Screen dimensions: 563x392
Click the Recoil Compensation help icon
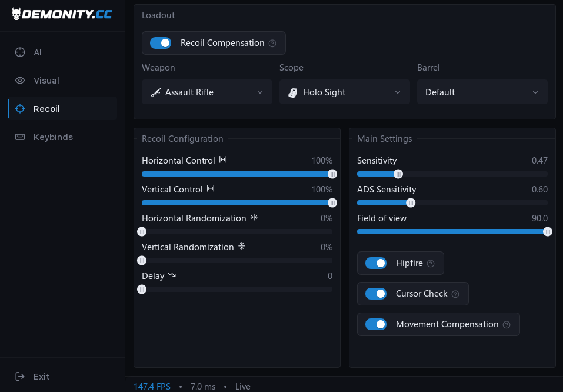coord(272,44)
